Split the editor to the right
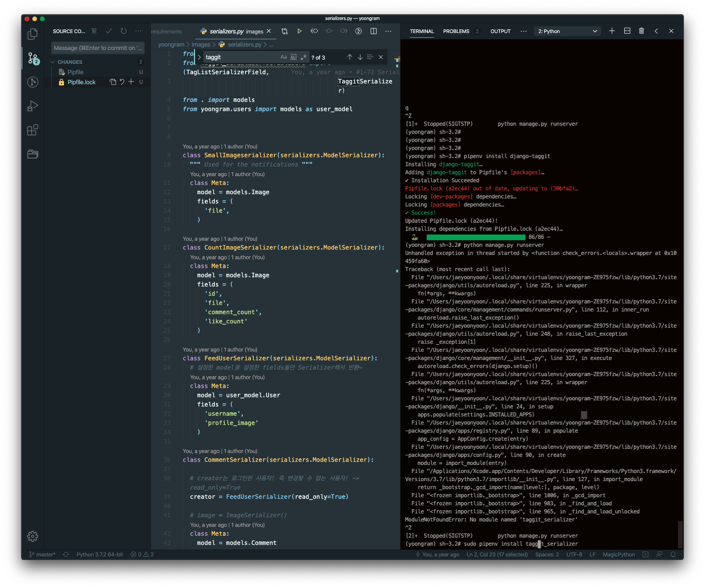 click(x=373, y=31)
